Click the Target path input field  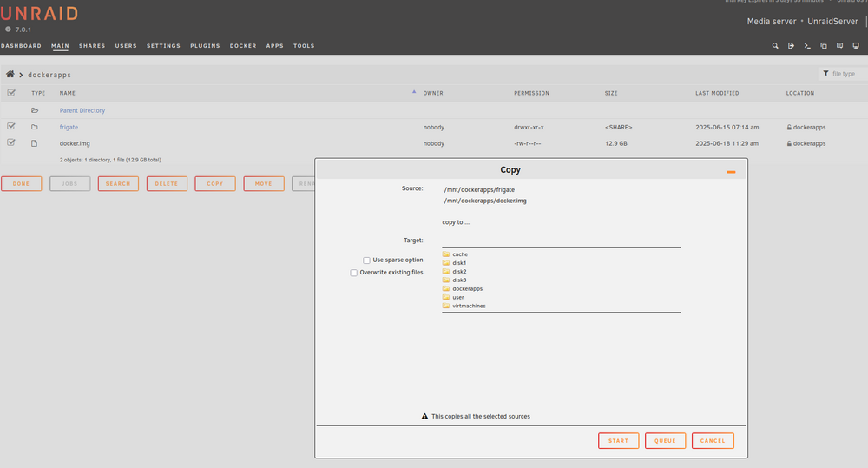(561, 241)
